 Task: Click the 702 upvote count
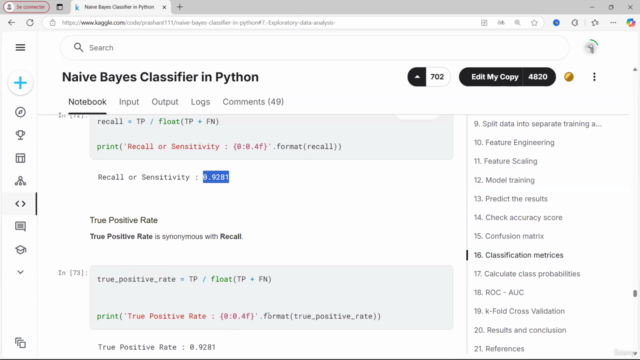[x=437, y=77]
